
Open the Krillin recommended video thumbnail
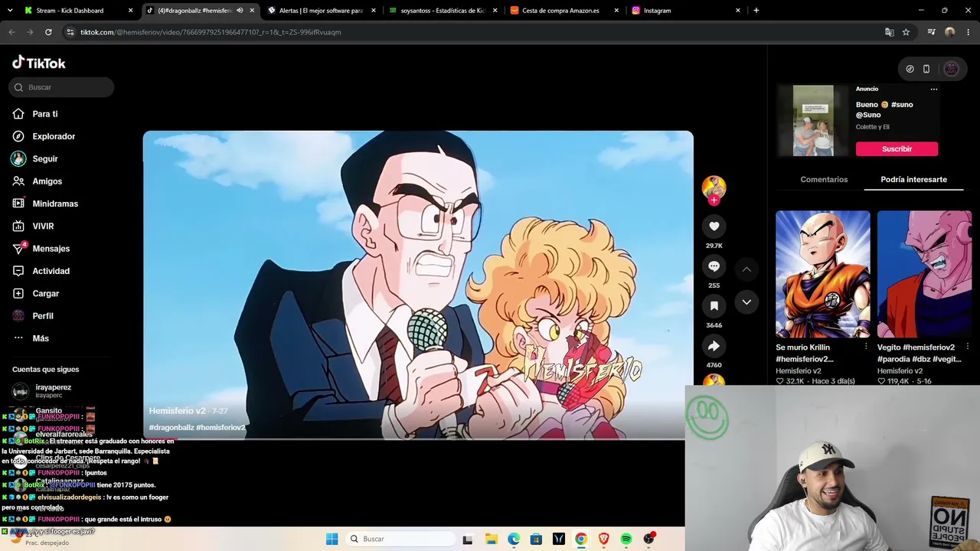pyautogui.click(x=823, y=274)
